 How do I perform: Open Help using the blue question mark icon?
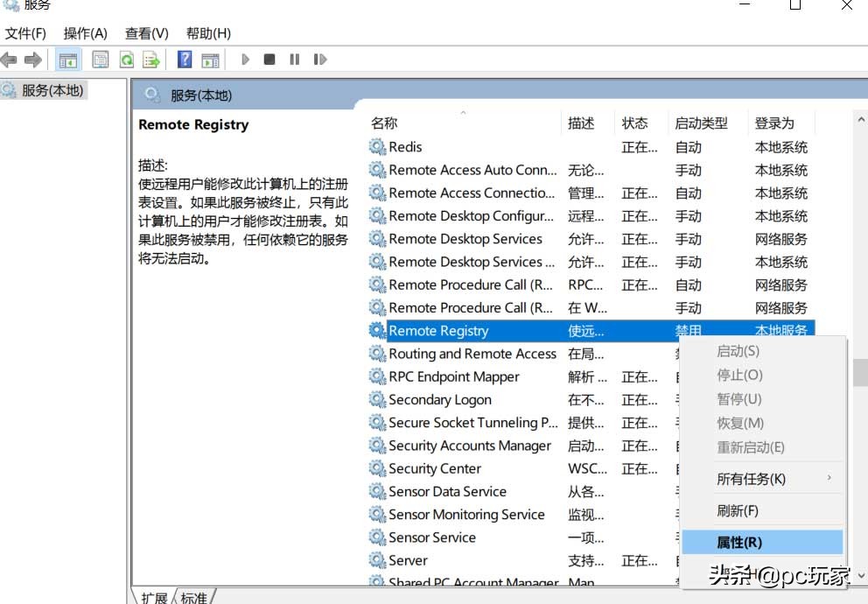(x=185, y=59)
